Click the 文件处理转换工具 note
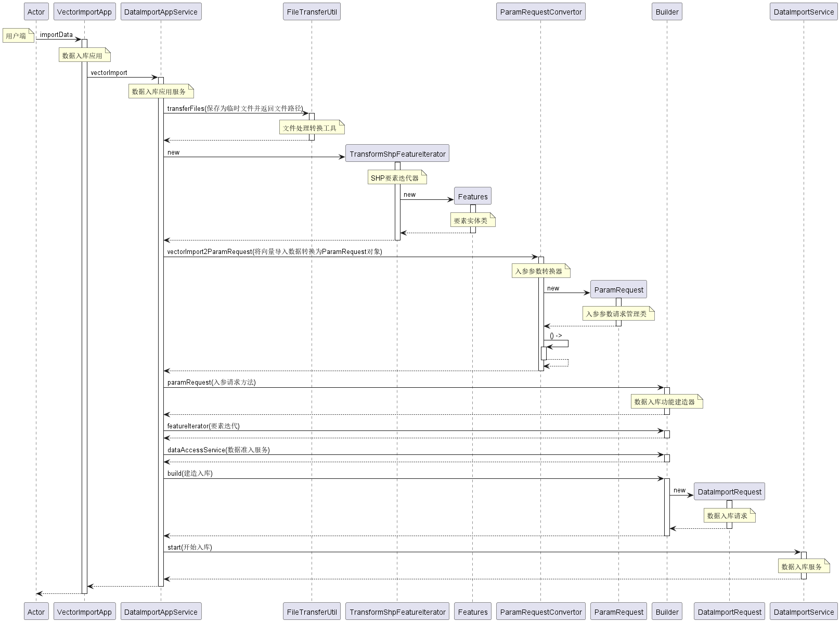The image size is (840, 622). (x=311, y=128)
